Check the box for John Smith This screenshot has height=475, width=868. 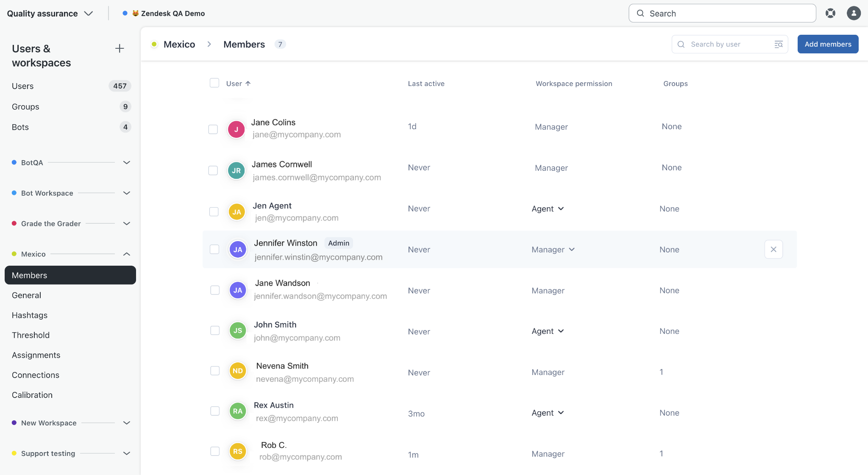[215, 330]
